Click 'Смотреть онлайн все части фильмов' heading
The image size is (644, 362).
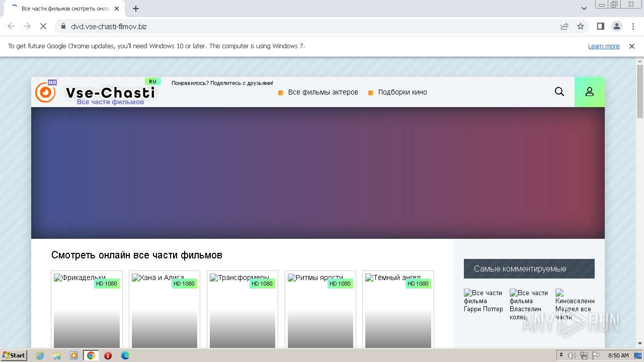137,255
